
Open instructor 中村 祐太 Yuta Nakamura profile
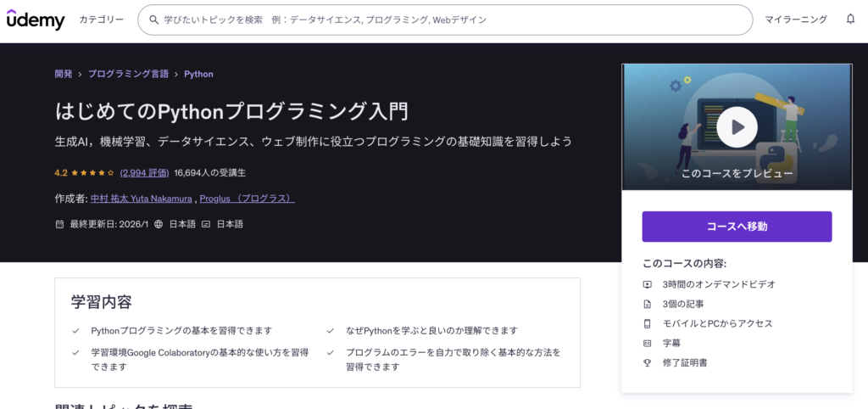coord(142,199)
